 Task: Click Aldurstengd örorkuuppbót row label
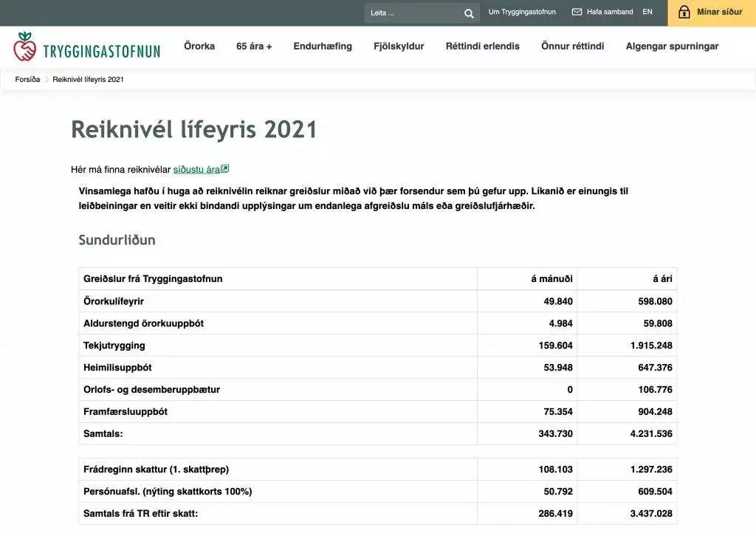point(143,323)
